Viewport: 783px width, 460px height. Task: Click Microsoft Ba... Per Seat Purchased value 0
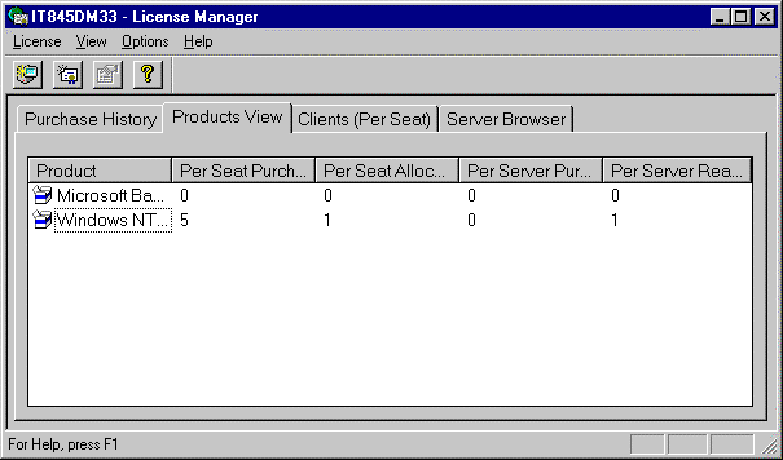click(184, 195)
